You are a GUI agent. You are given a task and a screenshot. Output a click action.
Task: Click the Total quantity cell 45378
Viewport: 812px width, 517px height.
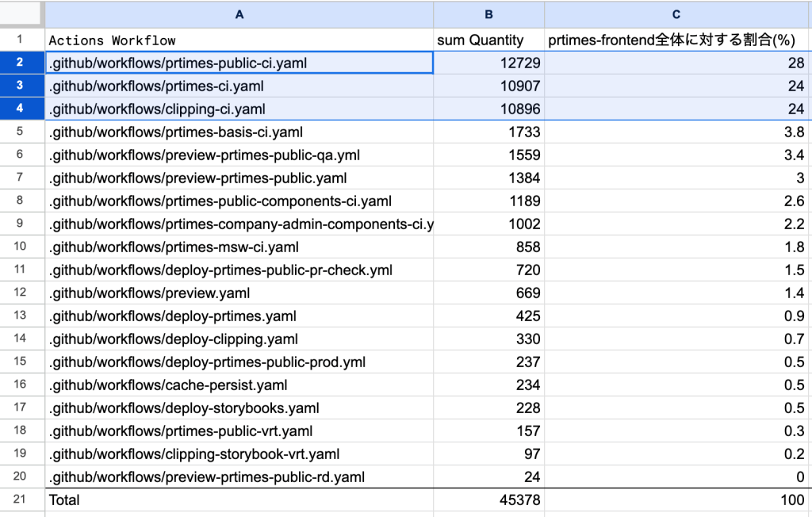[488, 500]
